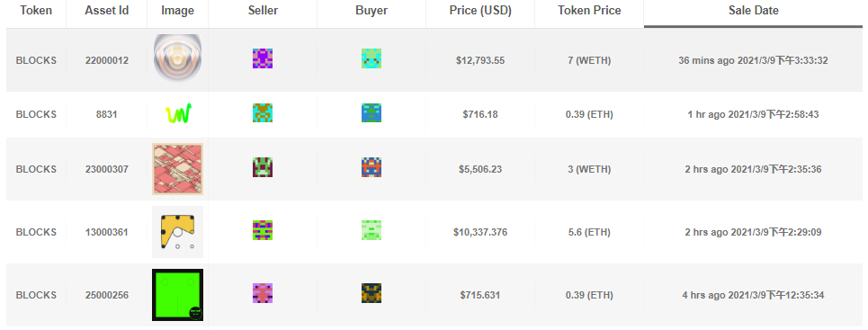Image resolution: width=868 pixels, height=330 pixels.
Task: Click asset id 23000307 link
Action: [107, 169]
